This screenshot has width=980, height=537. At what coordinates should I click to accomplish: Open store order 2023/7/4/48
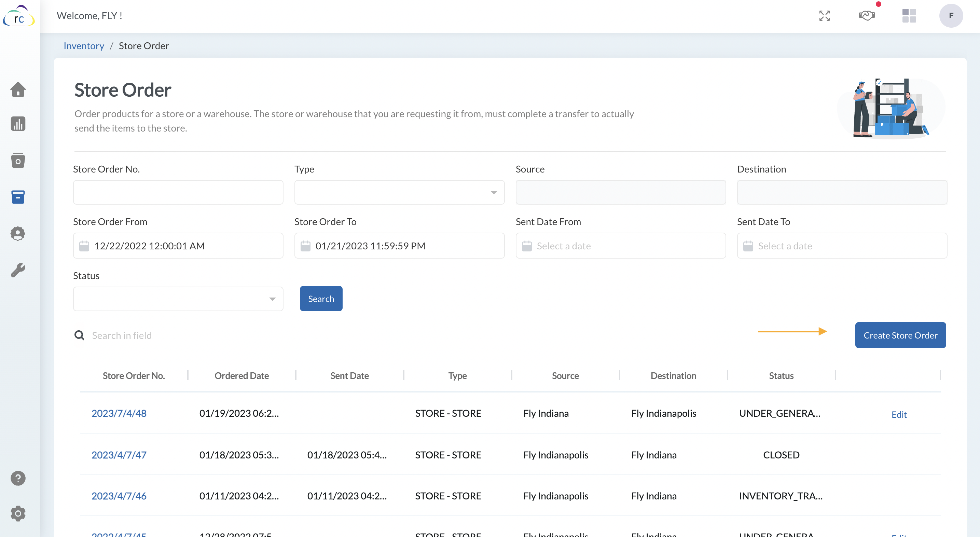[x=119, y=413]
